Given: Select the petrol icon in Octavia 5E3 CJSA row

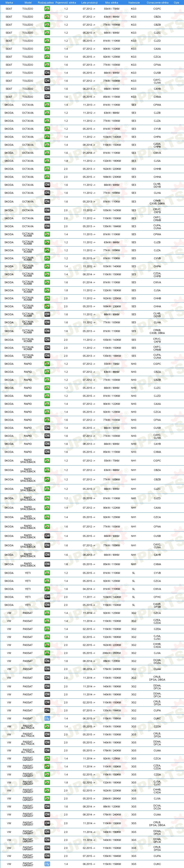Looking at the screenshot, I should [x=47, y=161].
